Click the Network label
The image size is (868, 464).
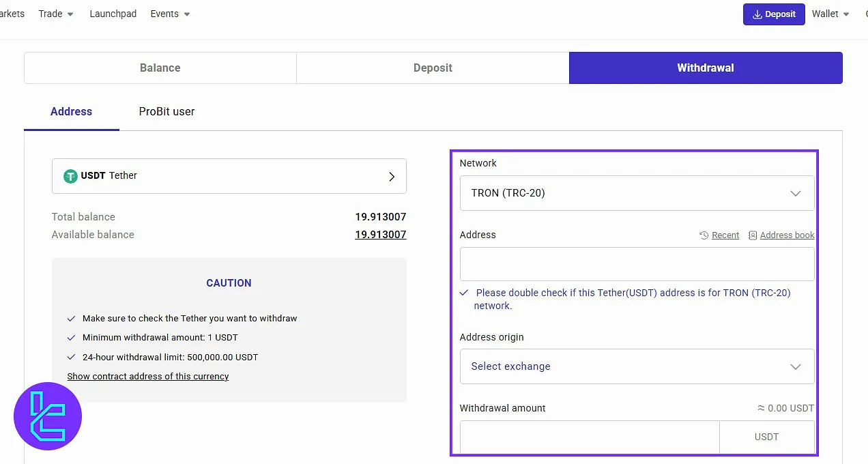point(478,164)
